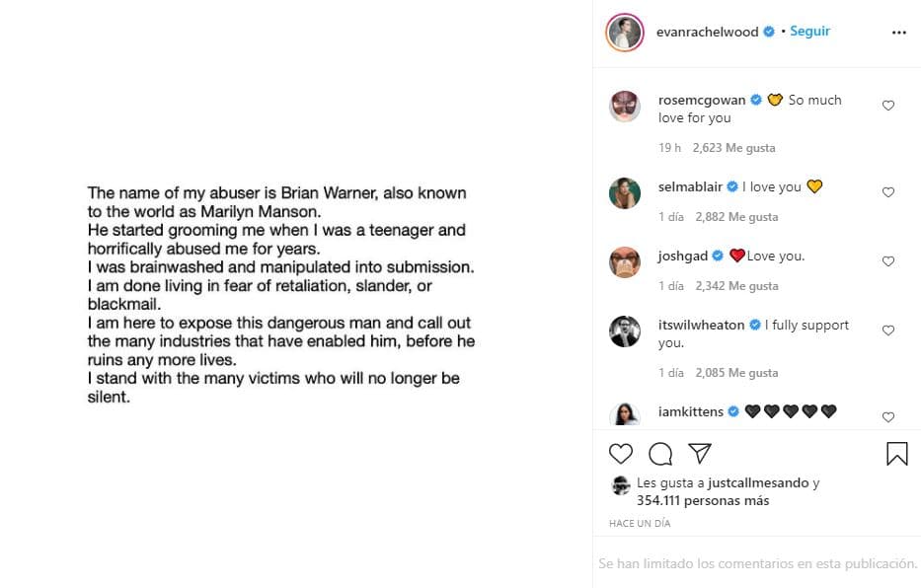921x588 pixels.
Task: Open iamkittens' username
Action: (x=691, y=411)
